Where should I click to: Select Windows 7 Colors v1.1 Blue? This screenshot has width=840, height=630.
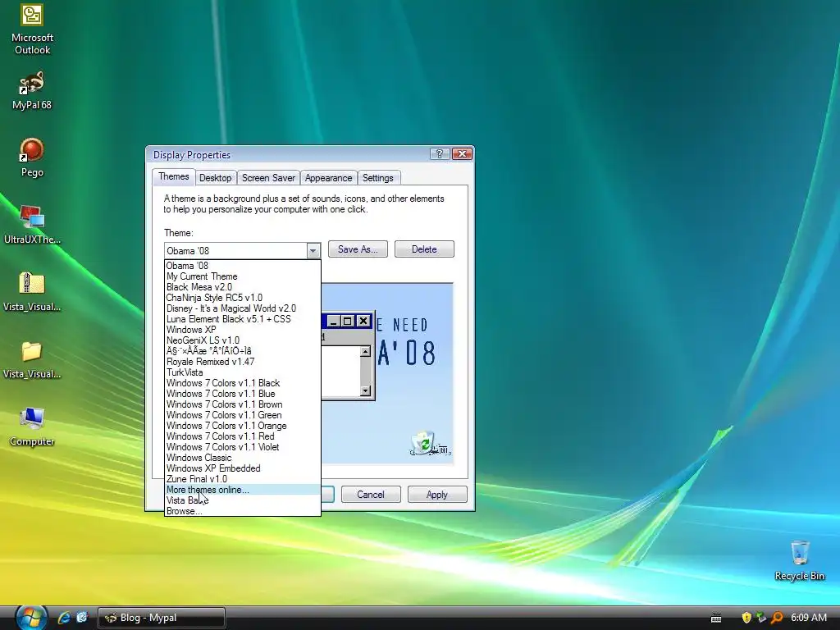242,394
